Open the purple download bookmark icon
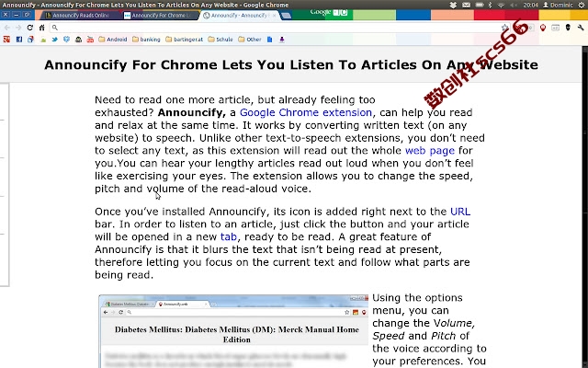The width and height of the screenshot is (588, 368). coord(282,39)
